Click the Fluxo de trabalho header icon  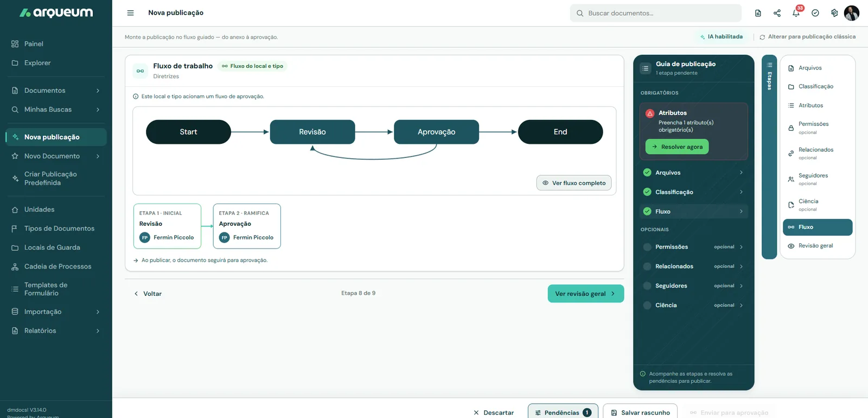[x=141, y=71]
